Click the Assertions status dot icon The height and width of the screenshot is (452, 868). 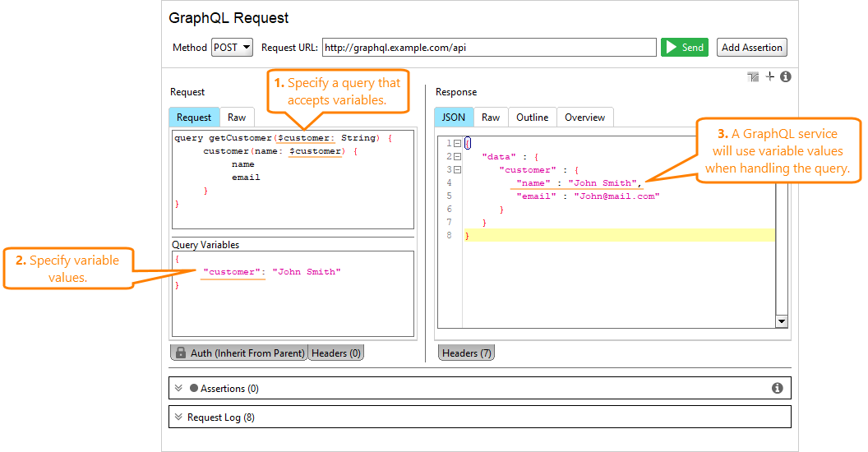194,388
